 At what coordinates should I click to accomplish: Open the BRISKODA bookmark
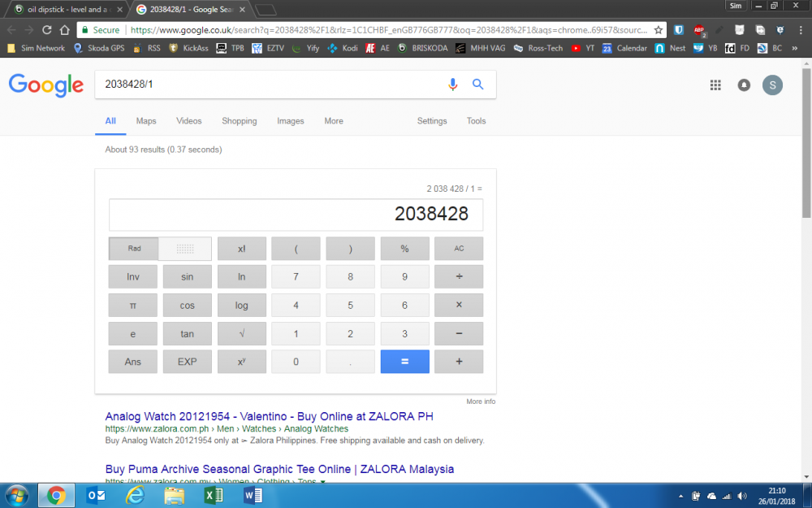click(422, 48)
